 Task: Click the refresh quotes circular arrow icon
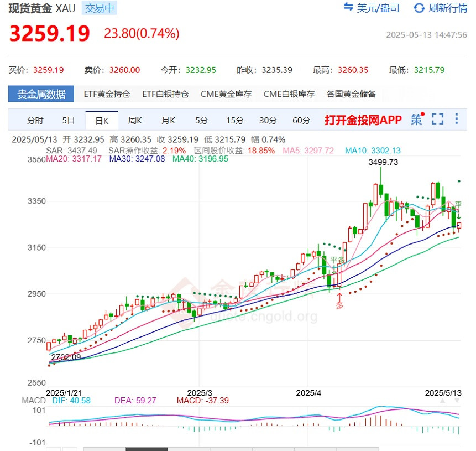coord(420,8)
